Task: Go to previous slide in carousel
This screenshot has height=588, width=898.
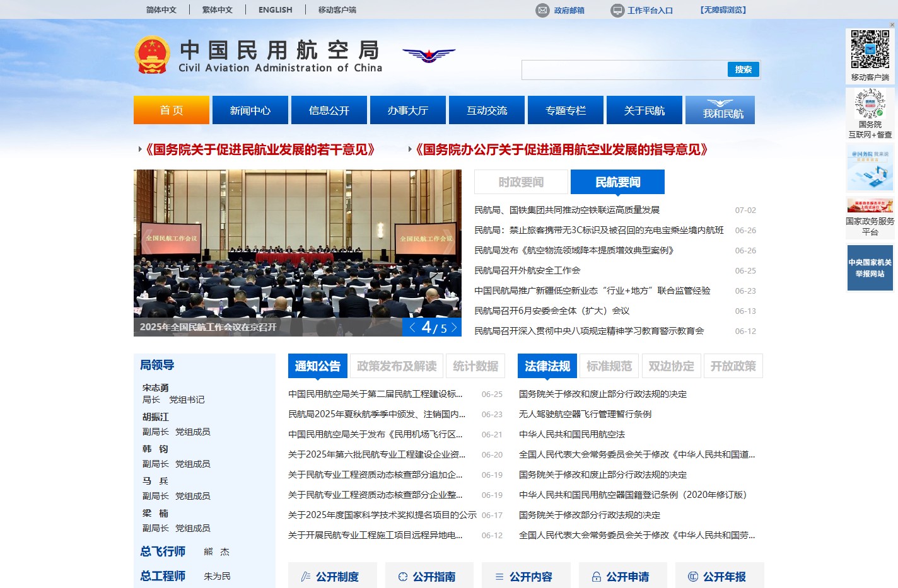Action: pyautogui.click(x=412, y=327)
